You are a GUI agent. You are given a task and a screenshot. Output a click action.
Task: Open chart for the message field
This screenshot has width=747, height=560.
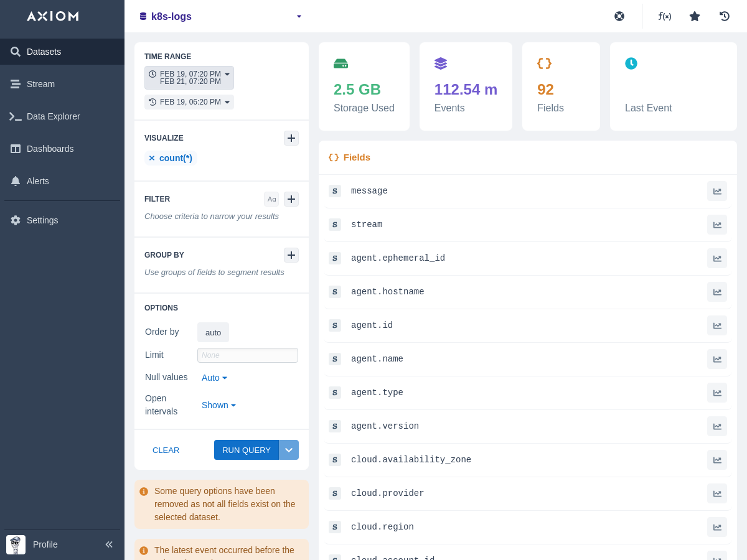[717, 191]
